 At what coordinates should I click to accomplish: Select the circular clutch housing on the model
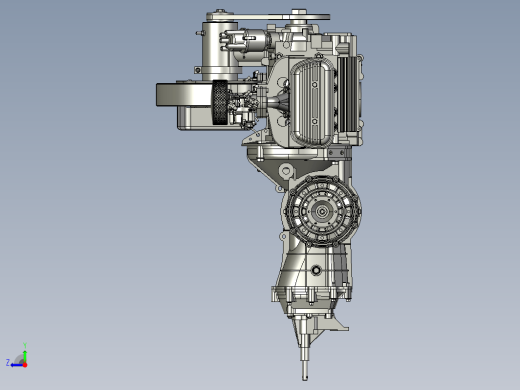322,211
